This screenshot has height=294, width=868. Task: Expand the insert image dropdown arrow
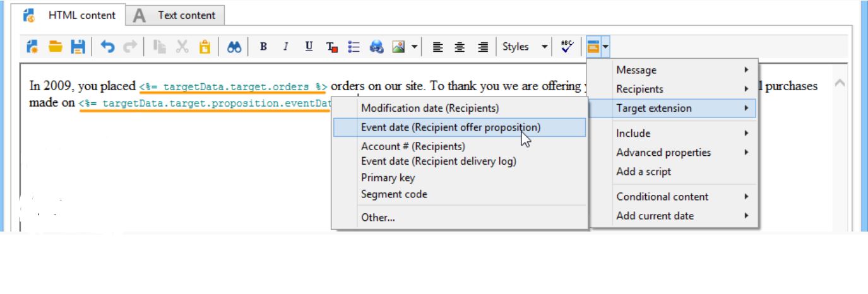(x=415, y=46)
